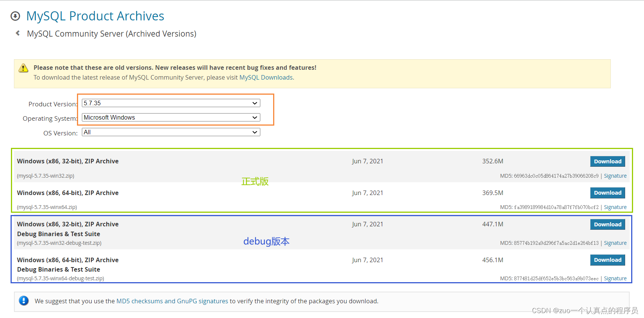
Task: Open the OS Version All dropdown
Action: 171,132
